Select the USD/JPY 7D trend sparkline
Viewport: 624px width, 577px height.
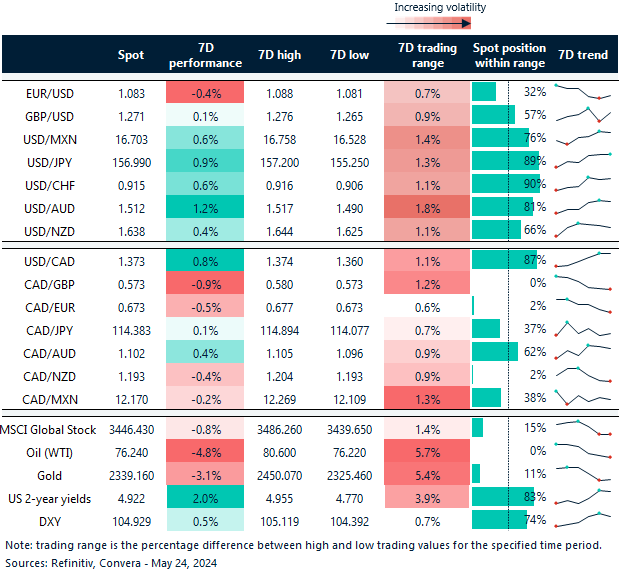tap(582, 160)
